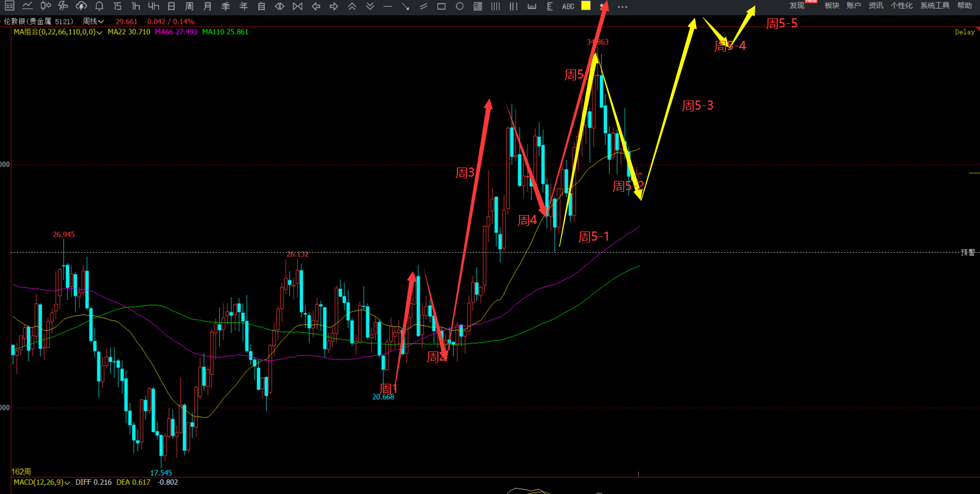Select the parallel lines drawing tool

coord(423,6)
